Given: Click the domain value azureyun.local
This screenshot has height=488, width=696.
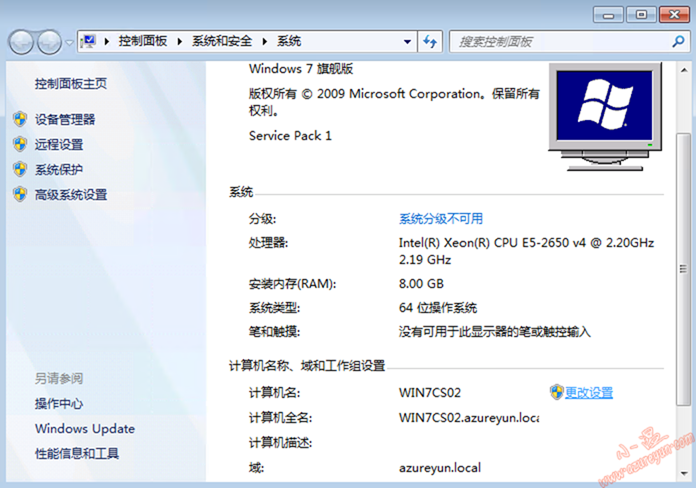Looking at the screenshot, I should coord(440,468).
